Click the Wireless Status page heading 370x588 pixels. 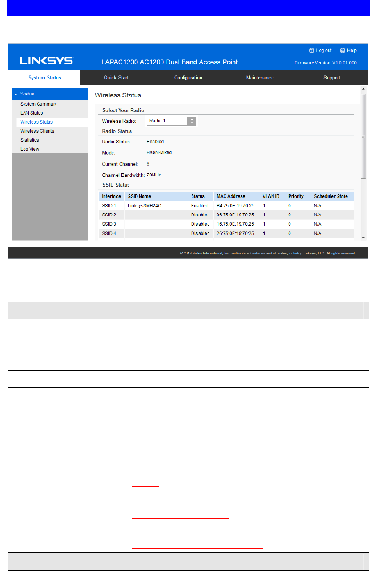coord(118,95)
